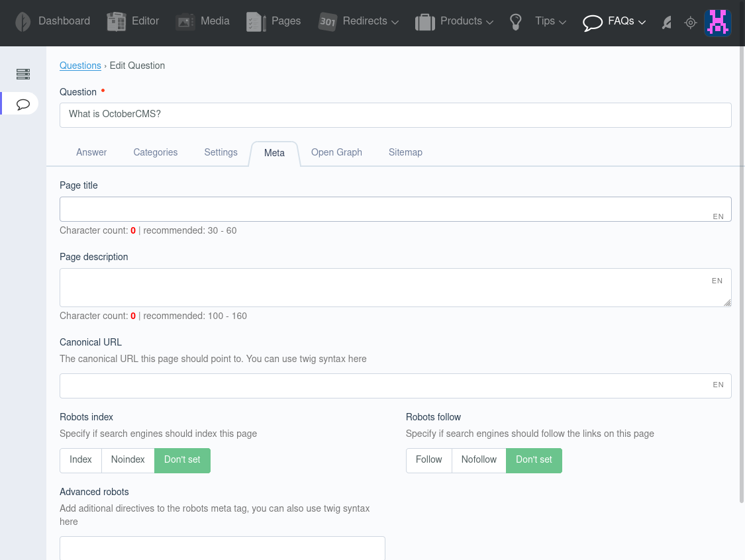
Task: Click the Page title character count text
Action: [x=97, y=230]
